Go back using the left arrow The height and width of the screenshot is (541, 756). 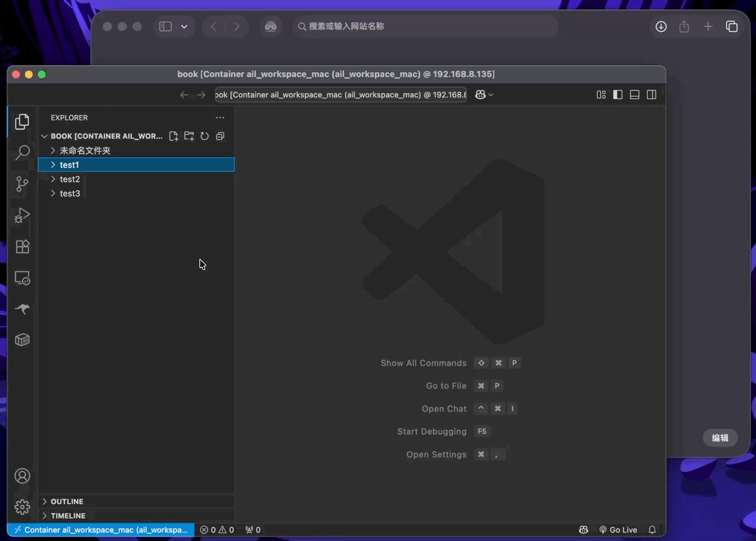point(184,94)
